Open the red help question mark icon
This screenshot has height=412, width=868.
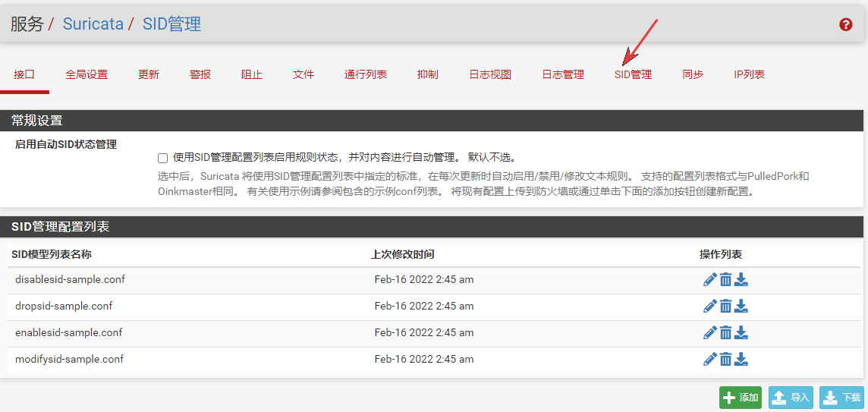pos(845,24)
